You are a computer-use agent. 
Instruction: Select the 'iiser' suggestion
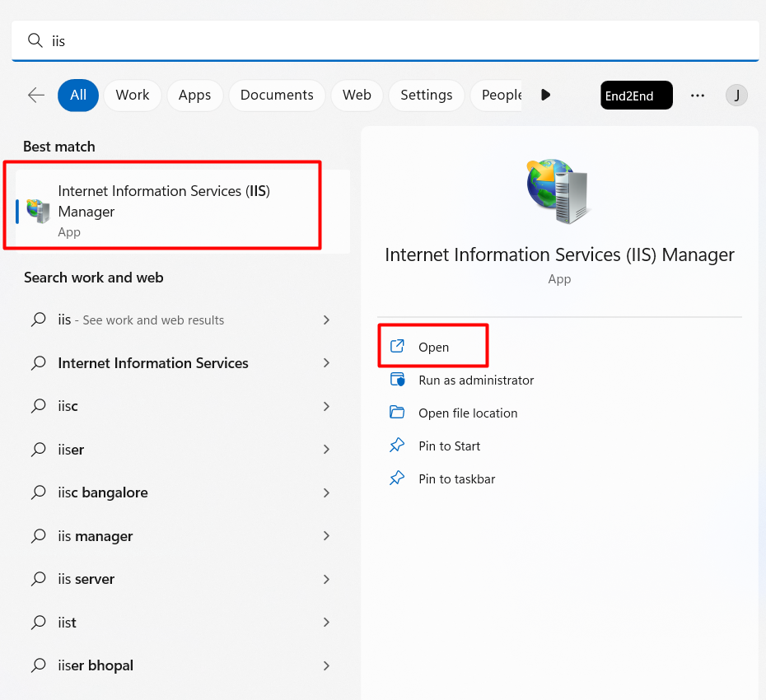point(183,450)
